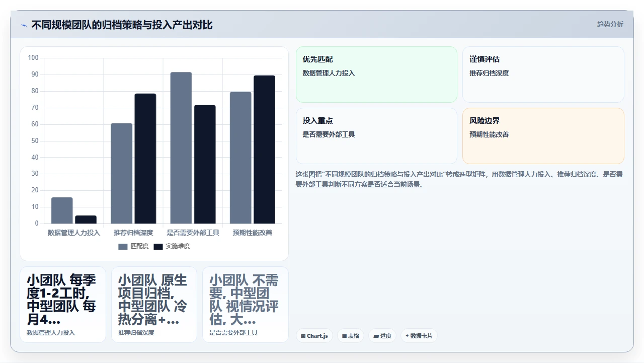Toggle the 实施难度 legend swatch
Screen dimensions: 644x363
[158, 247]
